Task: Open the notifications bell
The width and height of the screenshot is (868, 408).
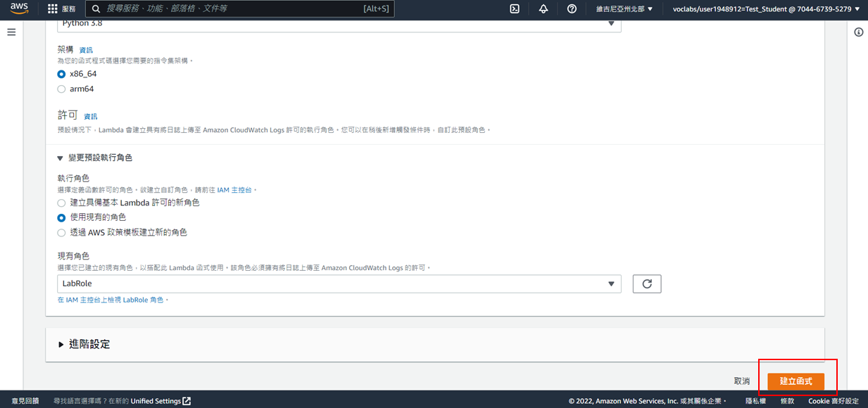Action: point(543,9)
